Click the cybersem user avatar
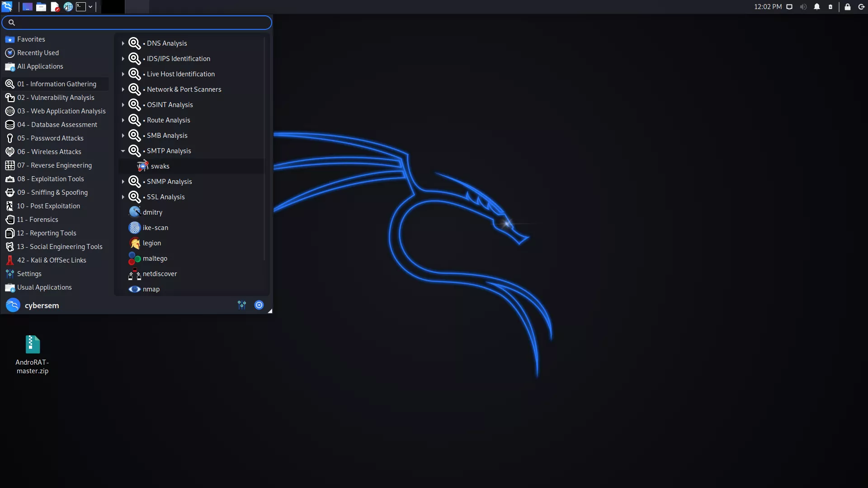The width and height of the screenshot is (868, 488). coord(13,305)
